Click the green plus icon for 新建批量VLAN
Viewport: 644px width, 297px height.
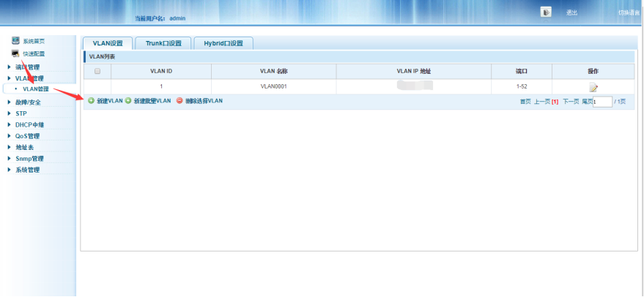[x=128, y=100]
